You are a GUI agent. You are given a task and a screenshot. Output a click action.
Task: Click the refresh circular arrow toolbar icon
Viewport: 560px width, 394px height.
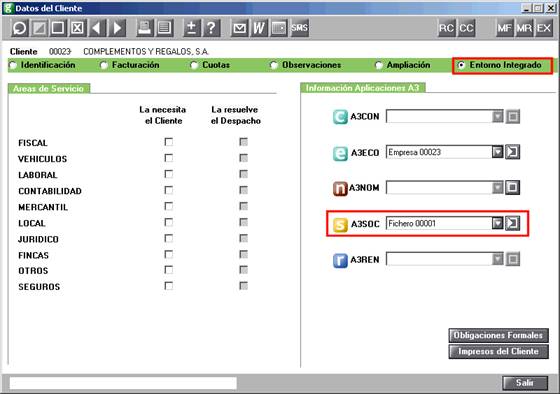click(x=19, y=28)
